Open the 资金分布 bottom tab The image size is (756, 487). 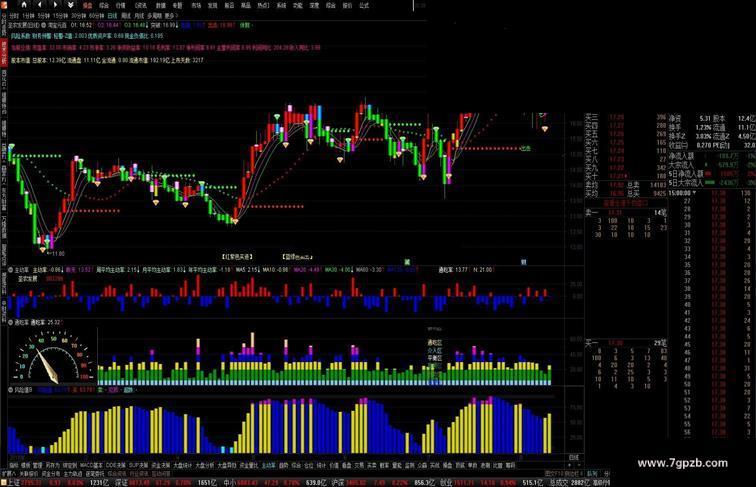click(x=51, y=474)
